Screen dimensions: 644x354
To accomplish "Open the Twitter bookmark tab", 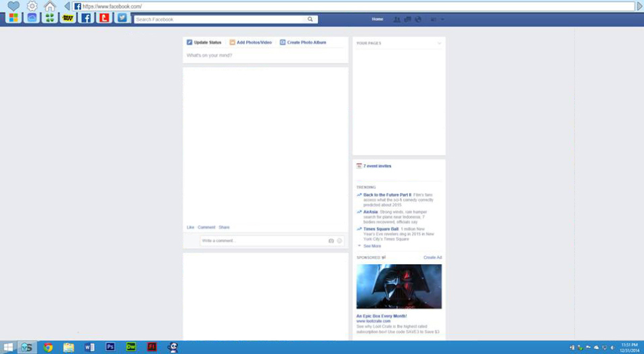I will click(122, 18).
